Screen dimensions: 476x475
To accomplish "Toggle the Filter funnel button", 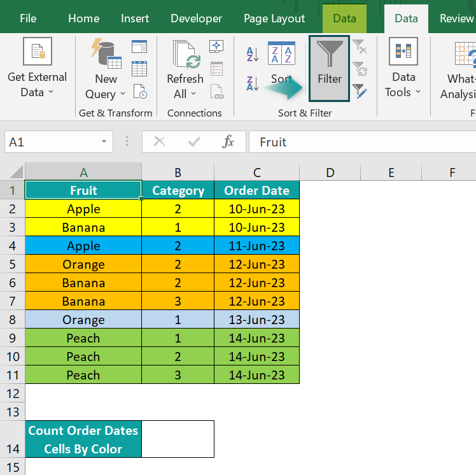I will coord(330,68).
